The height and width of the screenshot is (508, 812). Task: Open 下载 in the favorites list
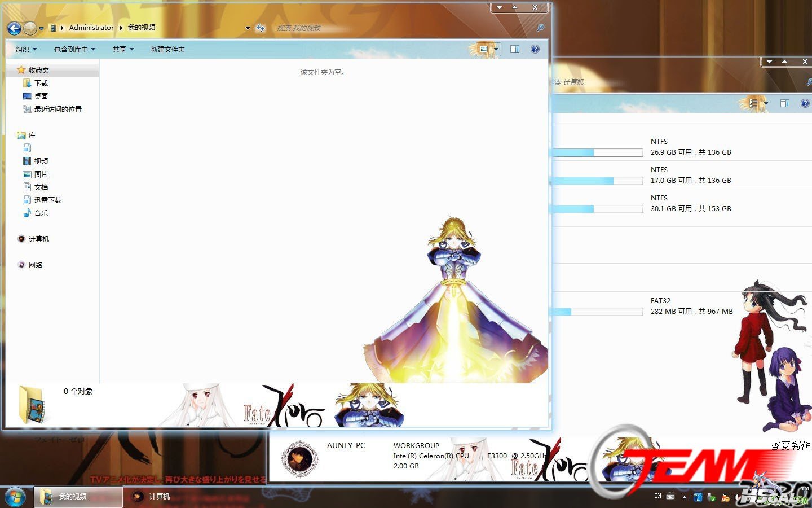coord(41,84)
